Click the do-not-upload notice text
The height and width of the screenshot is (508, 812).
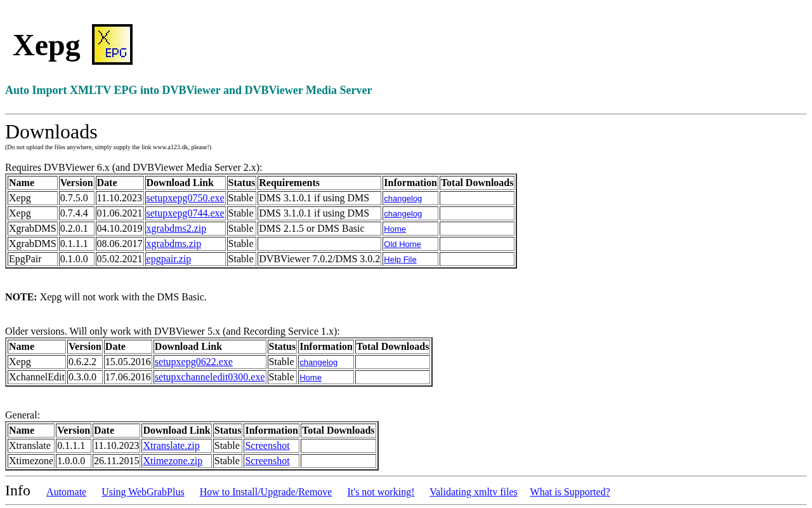pyautogui.click(x=108, y=147)
